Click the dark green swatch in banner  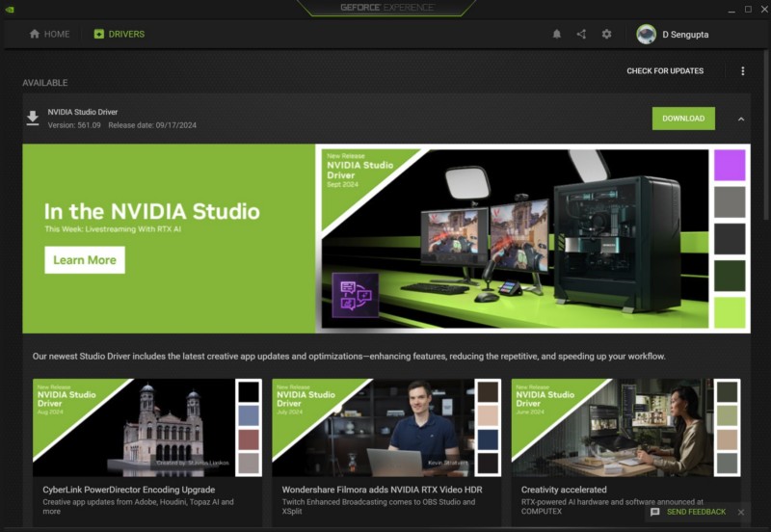pyautogui.click(x=730, y=276)
